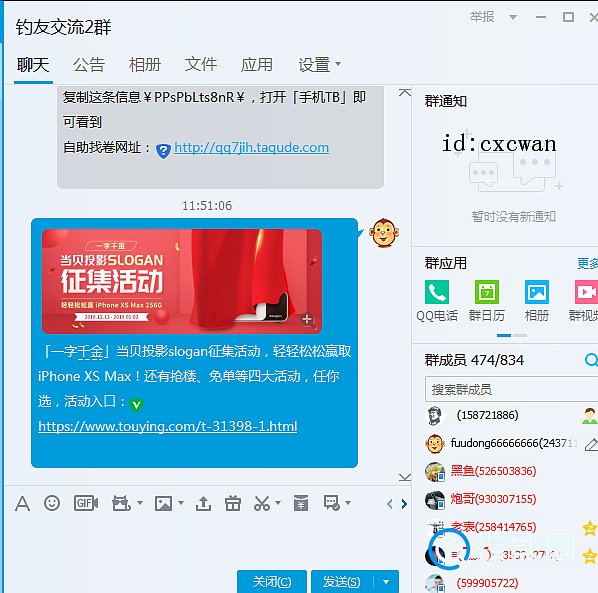Click the 发送(S) send button
Image resolution: width=598 pixels, height=593 pixels.
(342, 582)
